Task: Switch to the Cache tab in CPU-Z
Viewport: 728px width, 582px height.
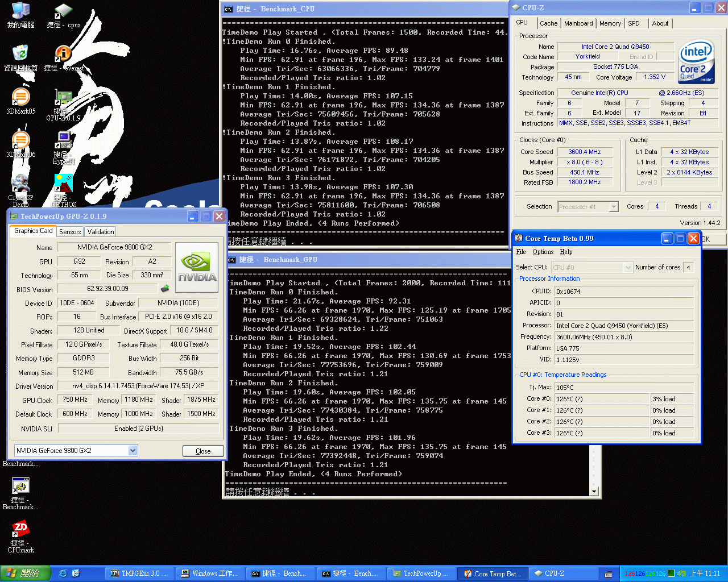Action: coord(548,23)
